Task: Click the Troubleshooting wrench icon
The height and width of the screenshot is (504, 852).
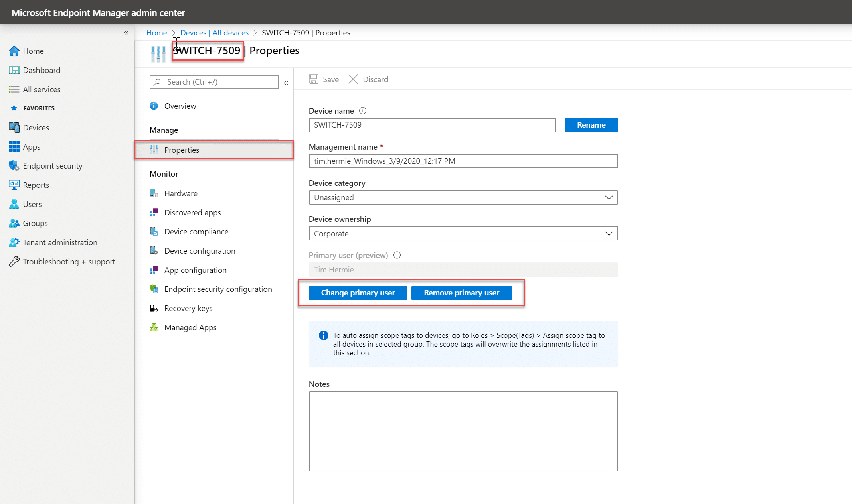Action: click(x=14, y=262)
